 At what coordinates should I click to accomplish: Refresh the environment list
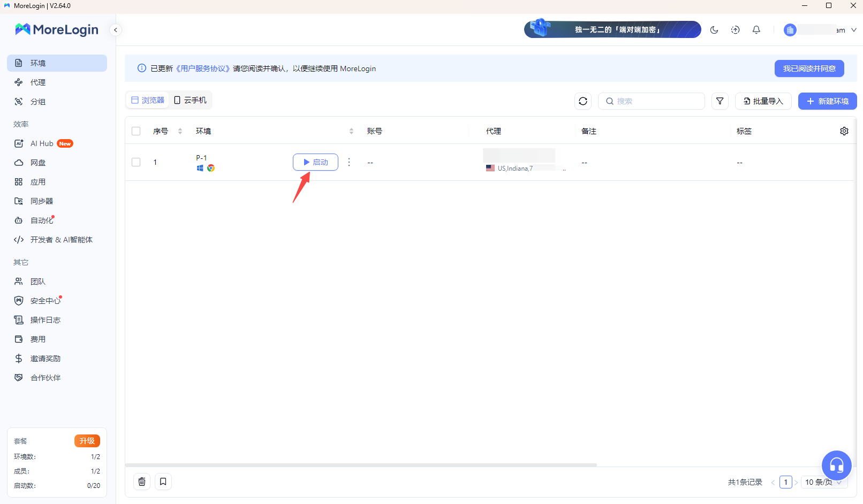(583, 101)
